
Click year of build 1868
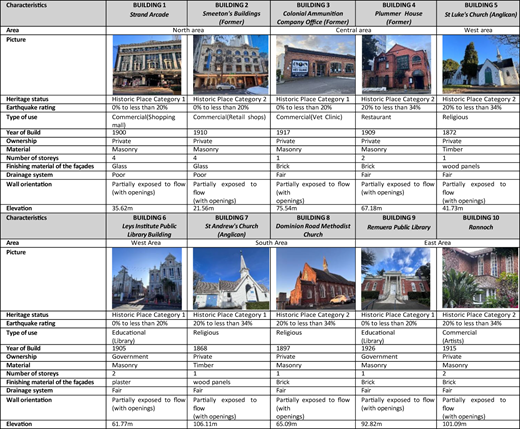[x=200, y=348]
